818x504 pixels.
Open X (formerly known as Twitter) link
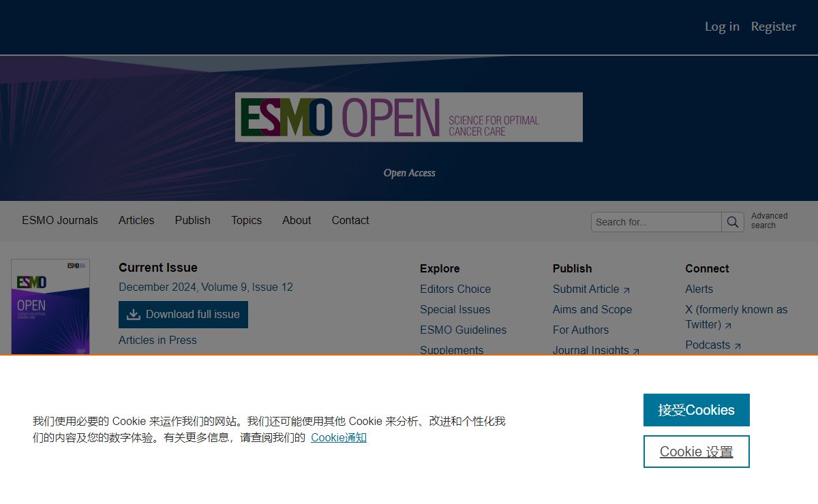coord(736,317)
